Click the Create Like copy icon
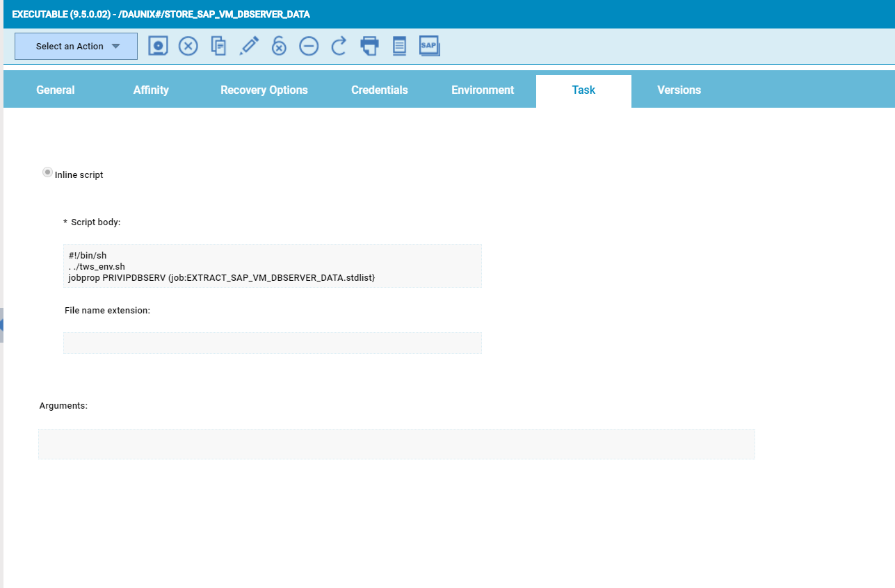 coord(218,46)
